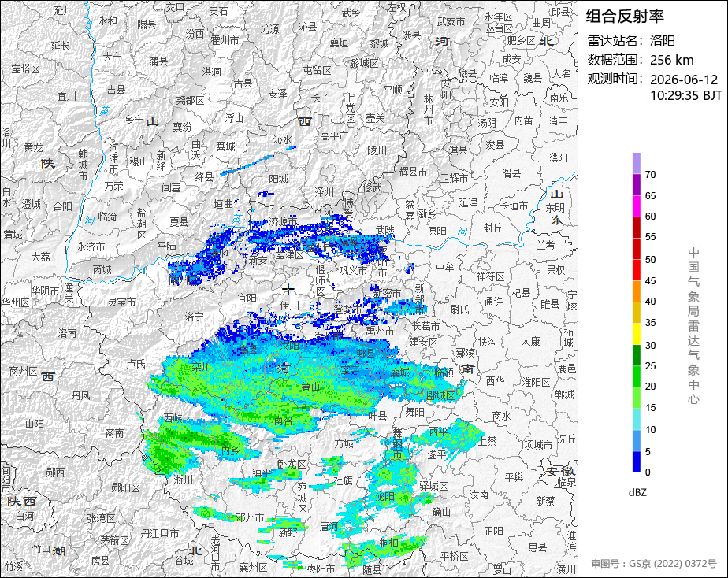Click the 长垣市 label on the map
728x578 pixels.
click(x=514, y=205)
